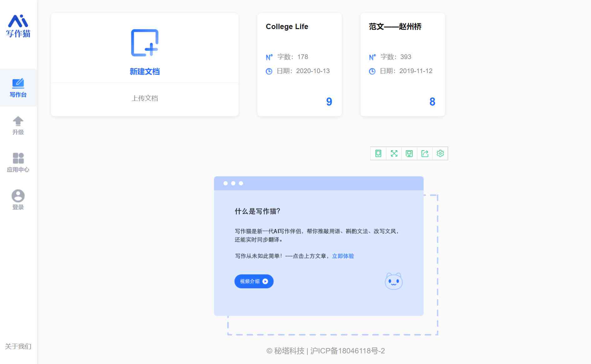
Task: Click 字数: 178 word count
Action: tap(293, 57)
